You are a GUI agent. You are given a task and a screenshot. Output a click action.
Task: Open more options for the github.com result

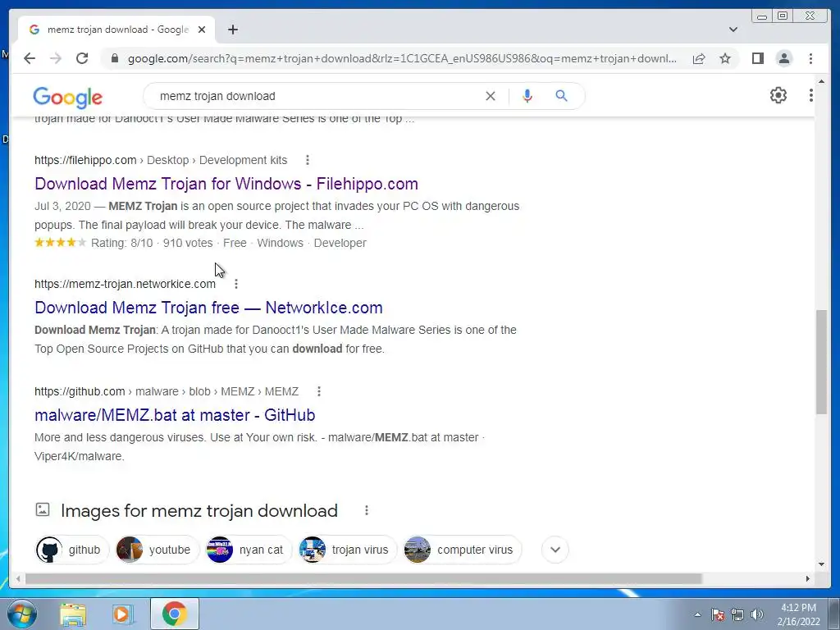pyautogui.click(x=319, y=391)
